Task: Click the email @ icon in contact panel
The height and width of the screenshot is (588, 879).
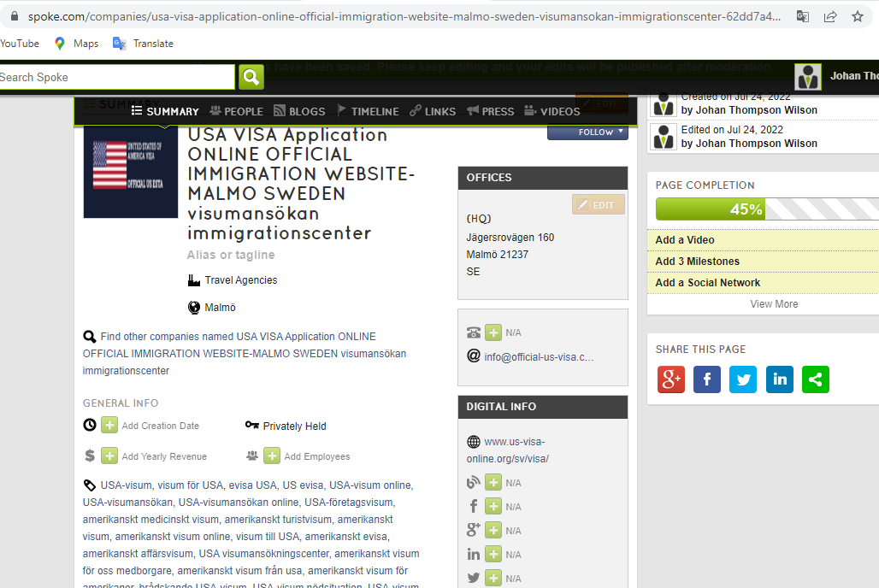Action: pyautogui.click(x=474, y=356)
